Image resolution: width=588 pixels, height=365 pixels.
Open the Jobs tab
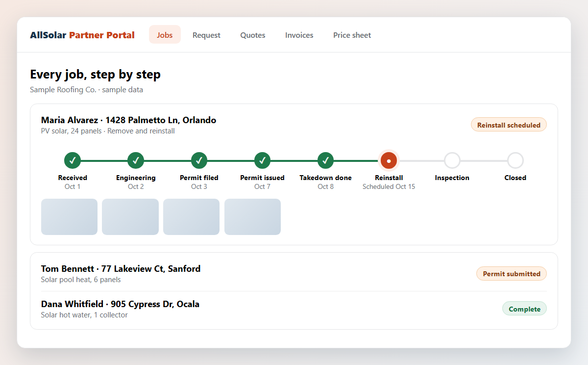pyautogui.click(x=165, y=35)
